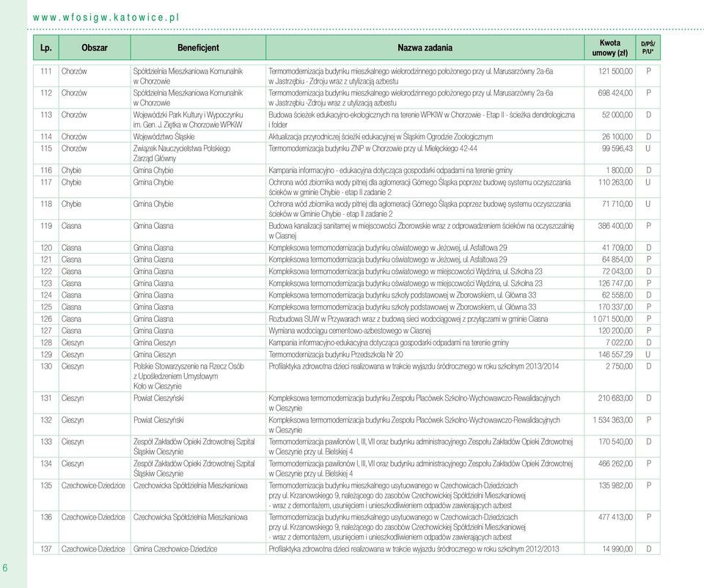Click Czechowicka Spółdzielnia Mieszkaniowa in row 135
This screenshot has height=588, width=704.
pyautogui.click(x=191, y=485)
